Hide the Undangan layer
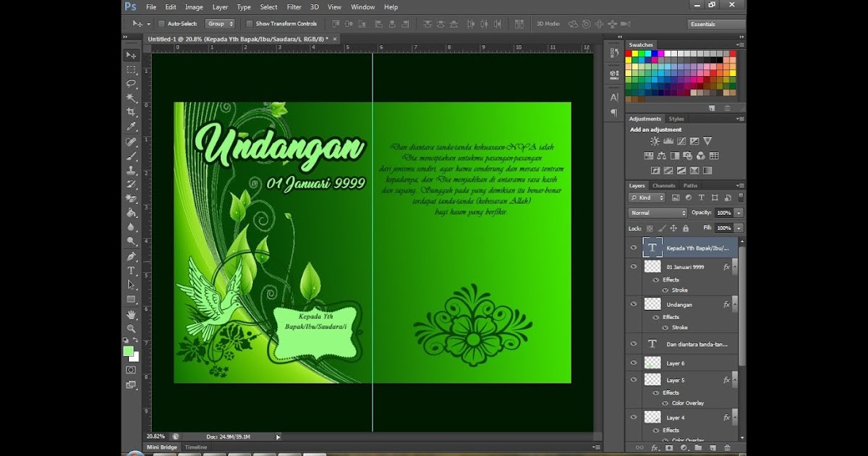This screenshot has height=456, width=868. (x=634, y=304)
